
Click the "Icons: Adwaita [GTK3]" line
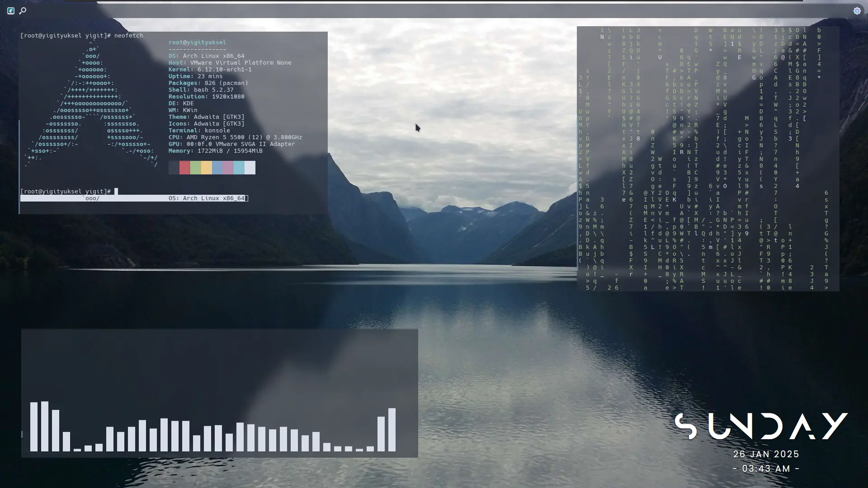[207, 124]
